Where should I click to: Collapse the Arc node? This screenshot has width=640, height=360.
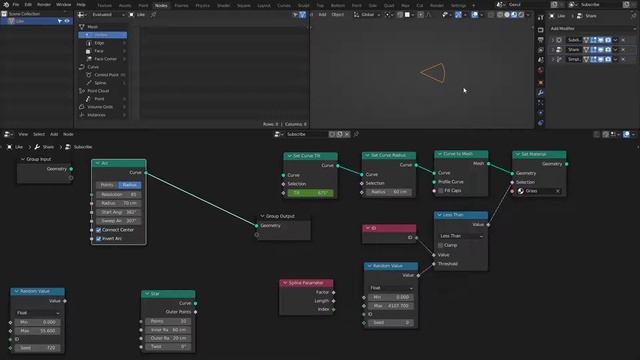97,163
